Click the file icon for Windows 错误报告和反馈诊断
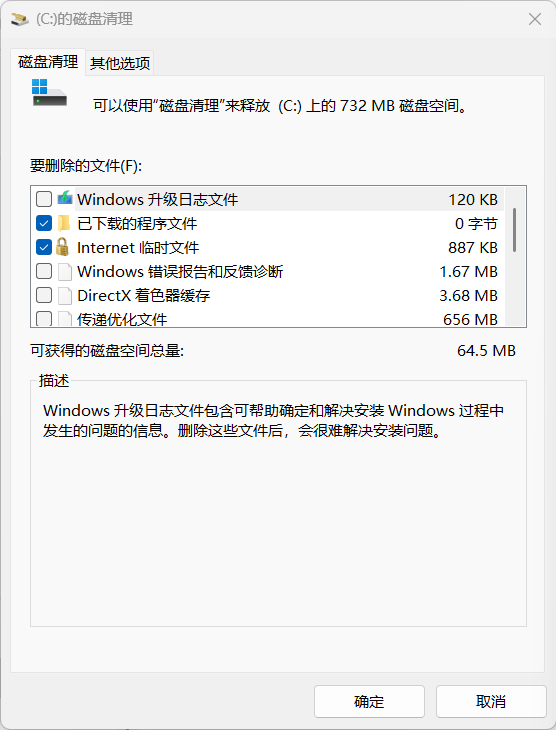Image resolution: width=556 pixels, height=730 pixels. 65,271
